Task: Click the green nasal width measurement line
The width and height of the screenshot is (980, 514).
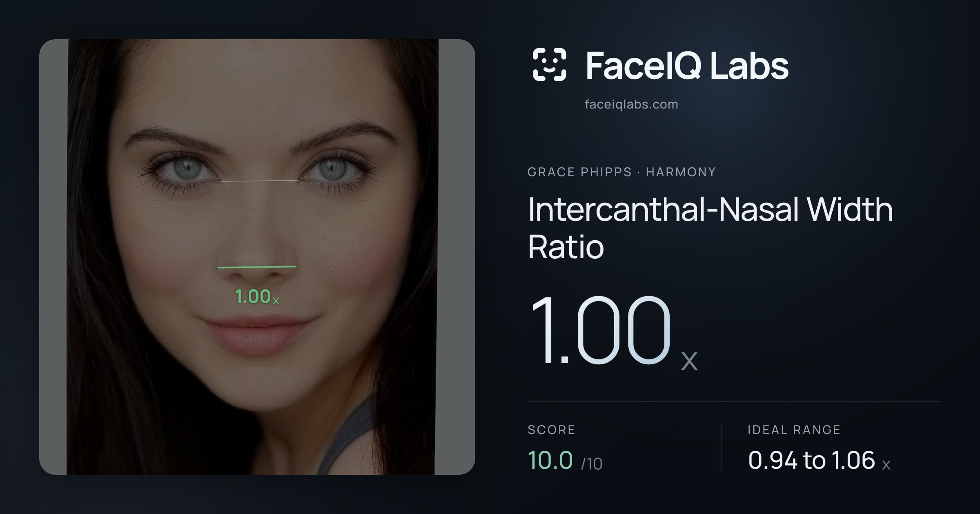Action: [257, 267]
